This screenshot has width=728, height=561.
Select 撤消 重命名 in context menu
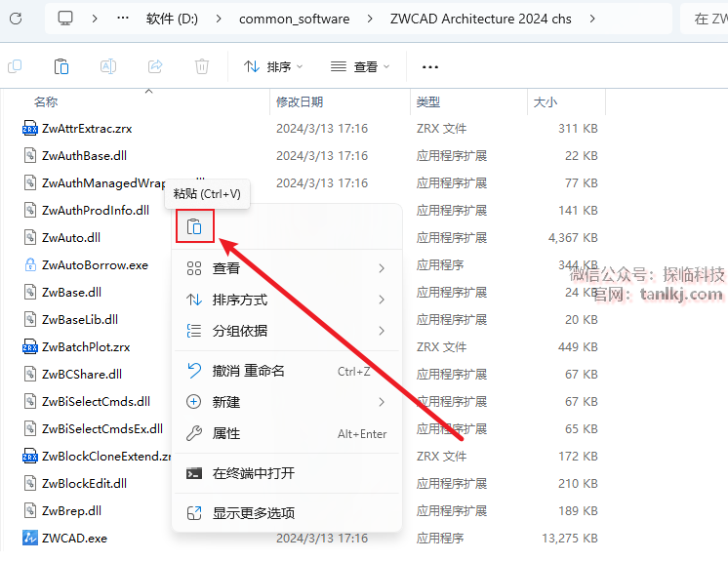tap(287, 371)
